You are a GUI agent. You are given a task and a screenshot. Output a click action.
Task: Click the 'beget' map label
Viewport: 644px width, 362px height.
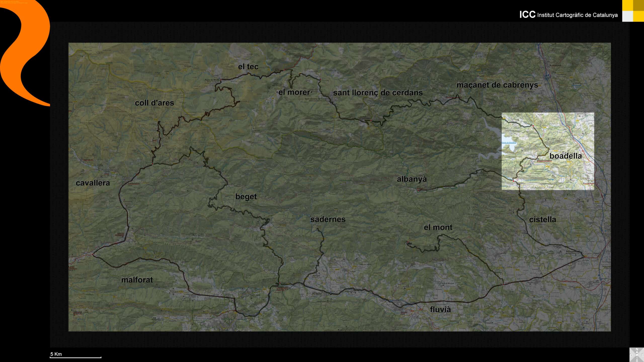pos(246,197)
